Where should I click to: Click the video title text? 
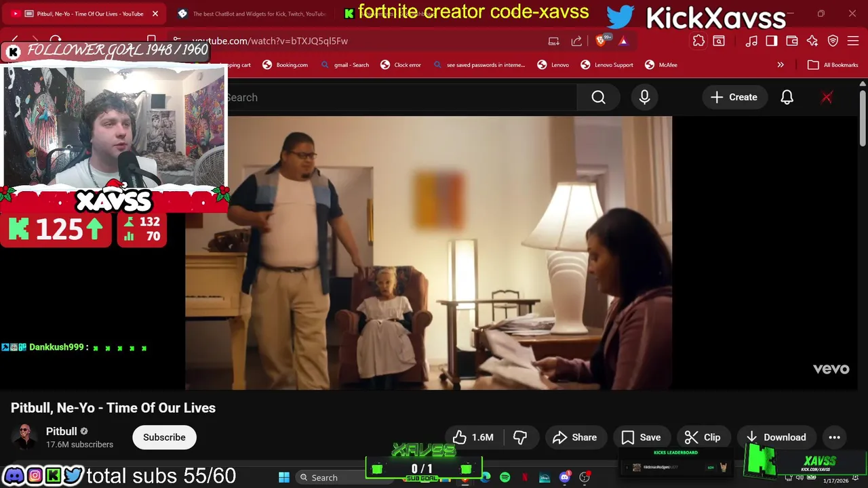point(113,408)
